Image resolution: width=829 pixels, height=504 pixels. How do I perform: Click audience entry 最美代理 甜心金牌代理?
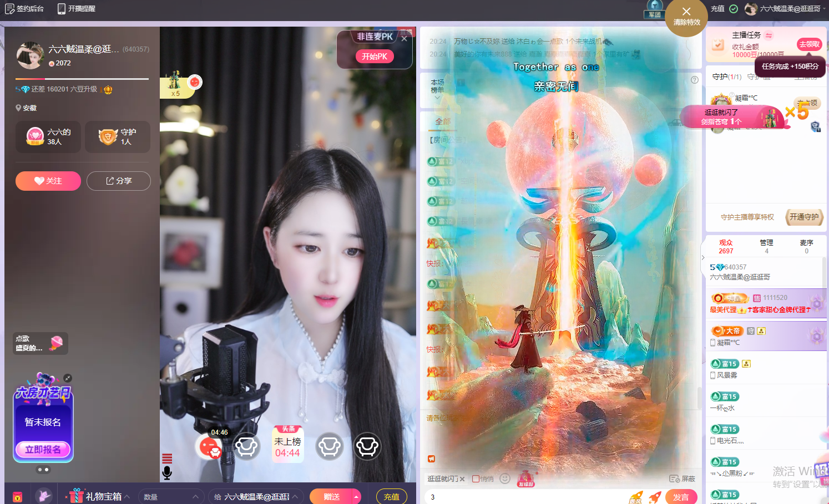(x=766, y=304)
